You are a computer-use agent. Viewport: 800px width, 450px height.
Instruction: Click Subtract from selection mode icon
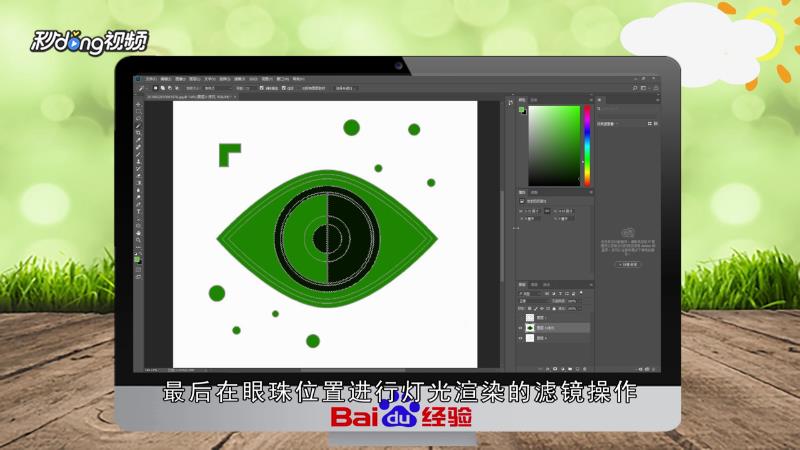point(170,88)
